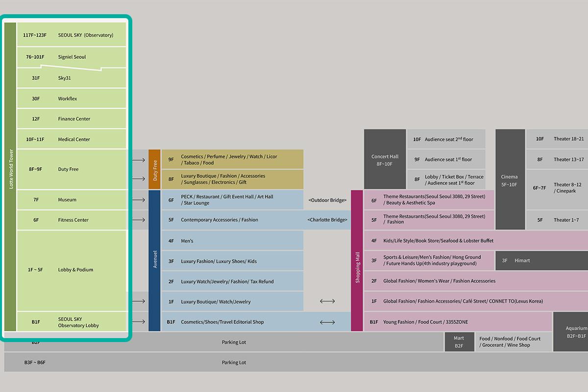Click the Shopping Mall 5F Theme Restaurants / Fashion row
This screenshot has height=392, width=588.
429,220
